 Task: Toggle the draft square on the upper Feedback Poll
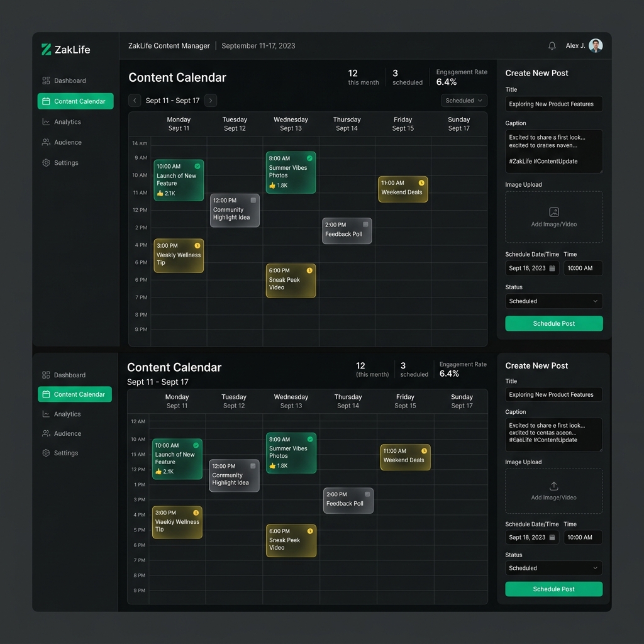click(x=365, y=225)
